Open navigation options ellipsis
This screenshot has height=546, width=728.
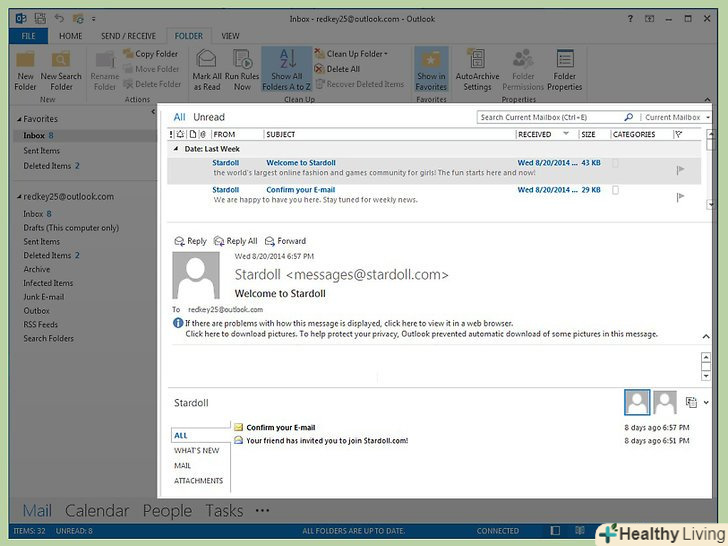click(x=262, y=511)
